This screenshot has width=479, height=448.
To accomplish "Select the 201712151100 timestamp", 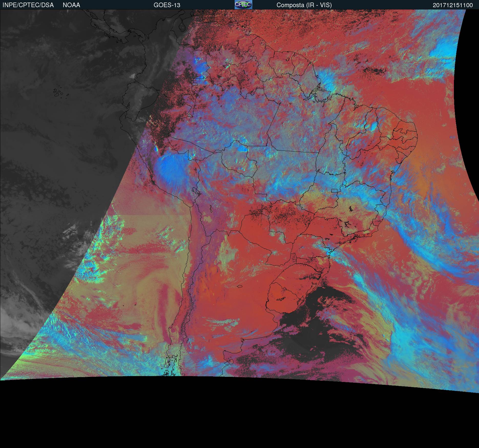I will tap(453, 5).
